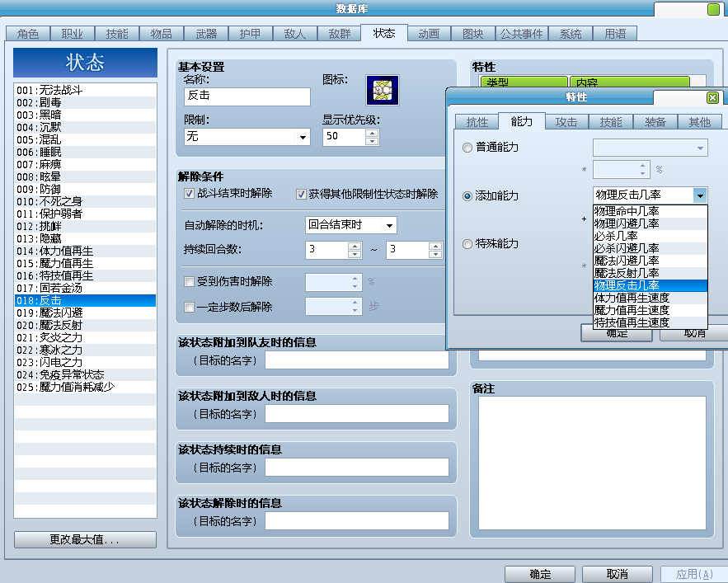The width and height of the screenshot is (728, 583).
Task: Select state 009:防御
Action: (x=85, y=189)
